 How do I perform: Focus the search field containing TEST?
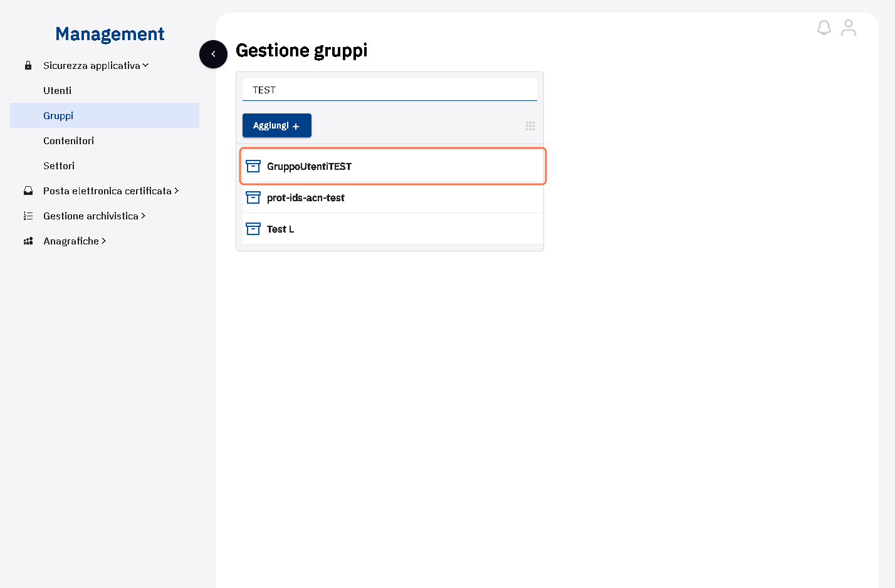tap(390, 90)
